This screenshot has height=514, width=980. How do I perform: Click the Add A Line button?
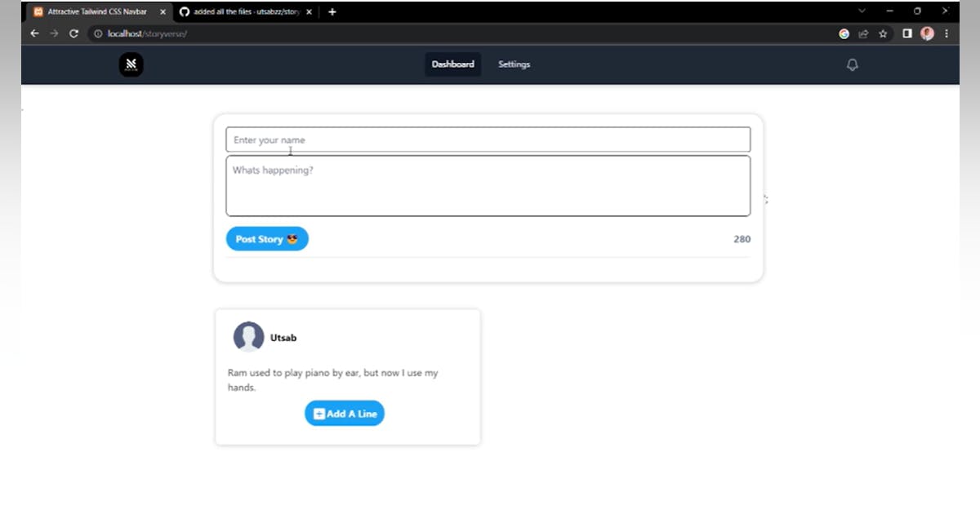(x=345, y=414)
